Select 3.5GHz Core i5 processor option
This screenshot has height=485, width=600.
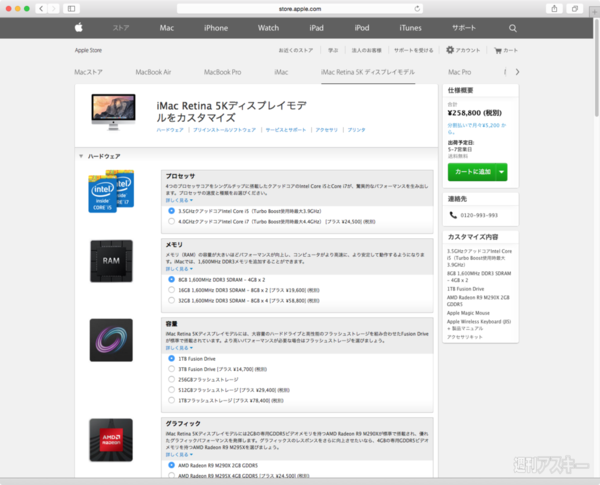171,211
